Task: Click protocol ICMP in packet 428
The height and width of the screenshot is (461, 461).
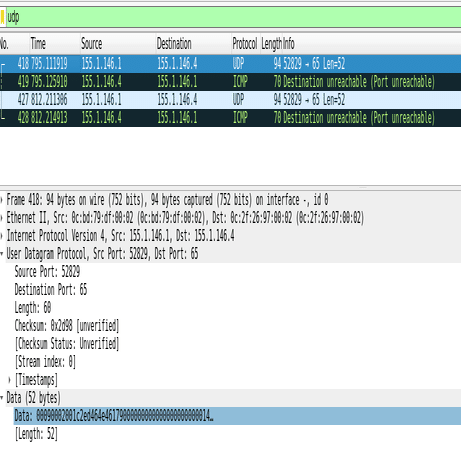Action: 240,118
